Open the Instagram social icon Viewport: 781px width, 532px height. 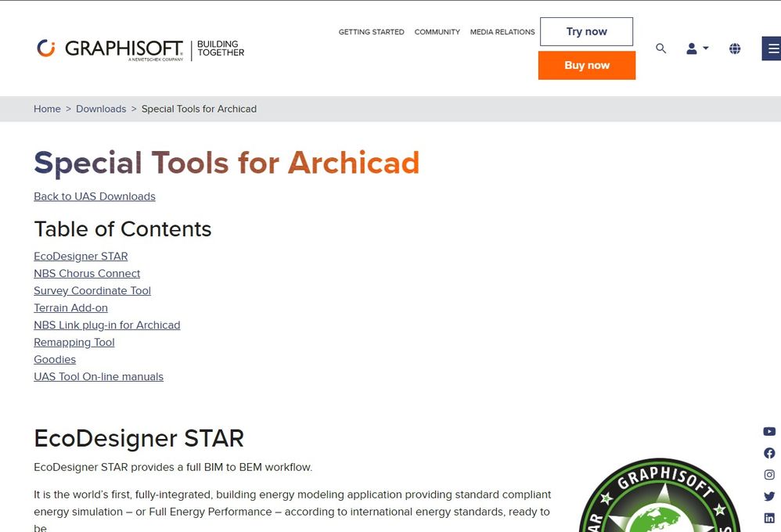(x=769, y=475)
